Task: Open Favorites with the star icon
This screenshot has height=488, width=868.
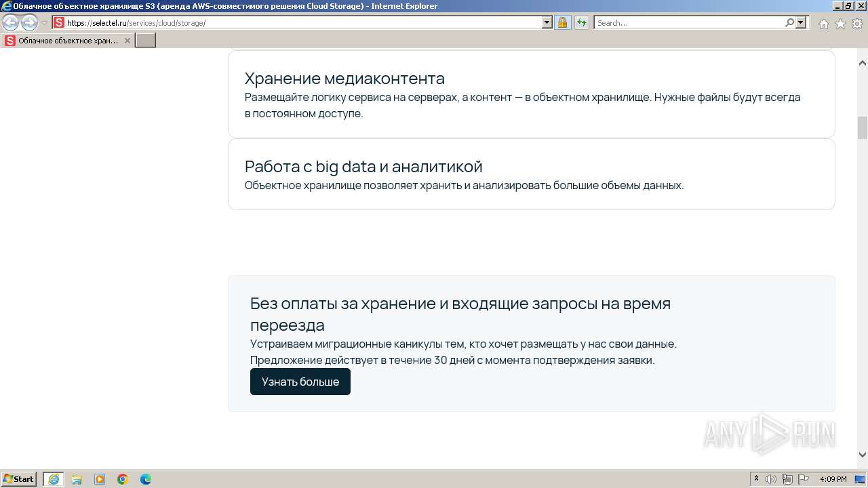Action: pos(840,24)
